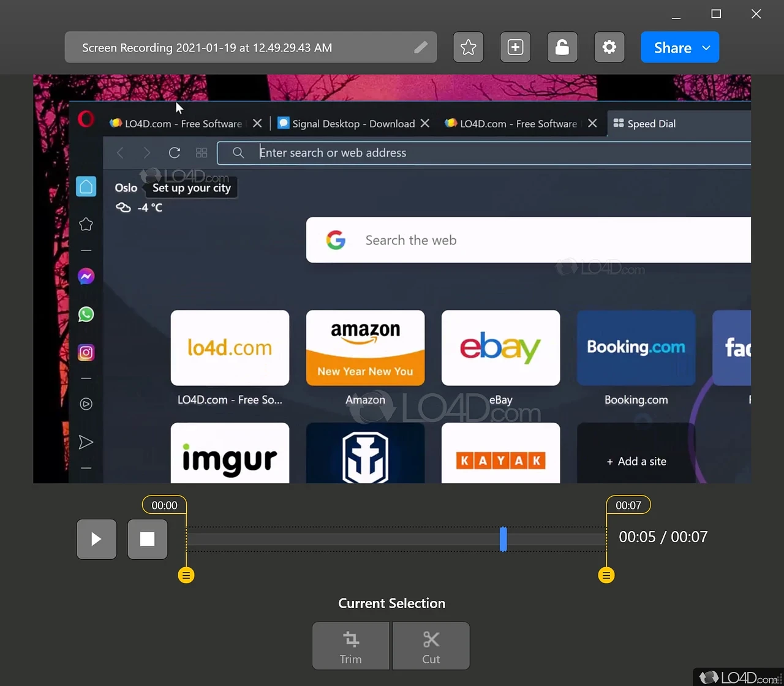Viewport: 784px width, 686px height.
Task: Trim the current selection
Action: 351,646
